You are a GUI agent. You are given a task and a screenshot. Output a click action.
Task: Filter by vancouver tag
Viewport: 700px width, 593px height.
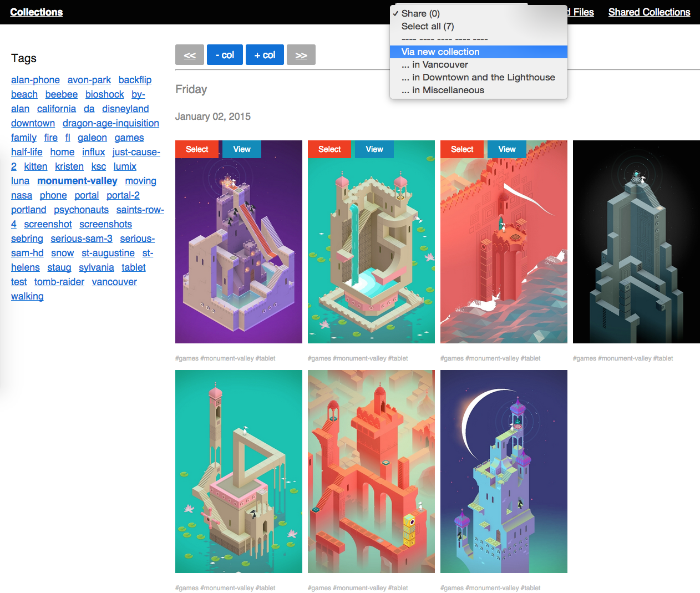pos(114,282)
